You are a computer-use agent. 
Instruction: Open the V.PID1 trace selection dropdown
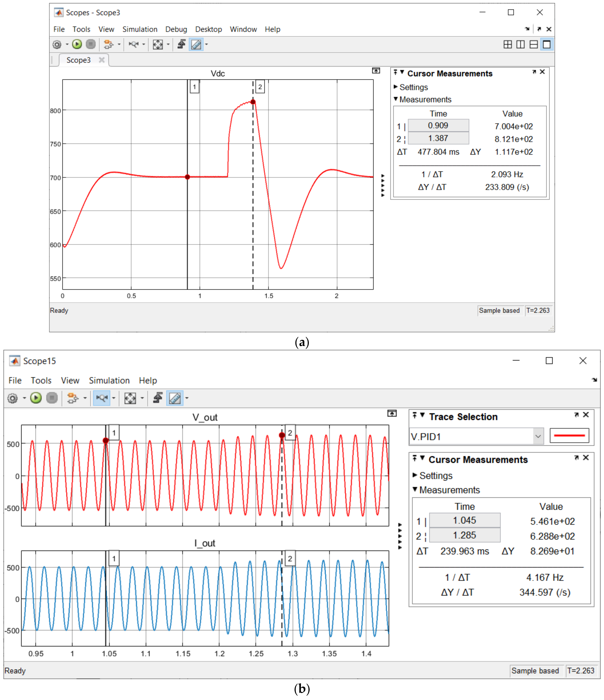pyautogui.click(x=538, y=436)
